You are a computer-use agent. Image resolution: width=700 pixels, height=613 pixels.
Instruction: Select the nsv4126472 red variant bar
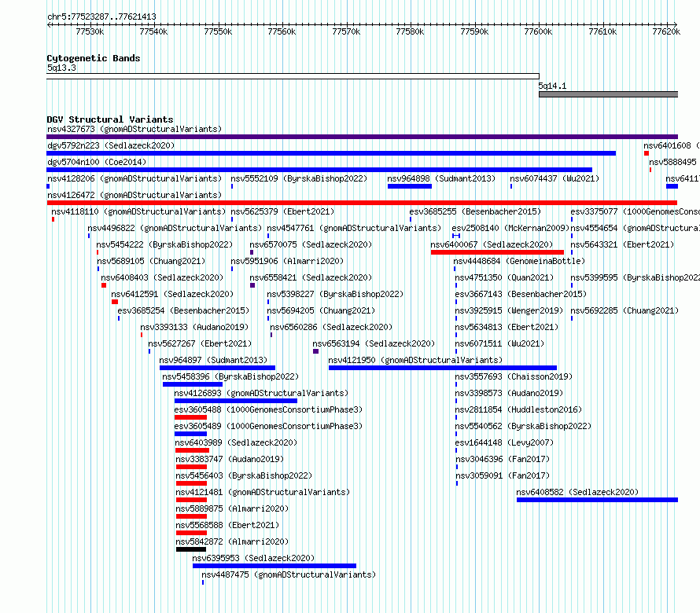(x=362, y=203)
